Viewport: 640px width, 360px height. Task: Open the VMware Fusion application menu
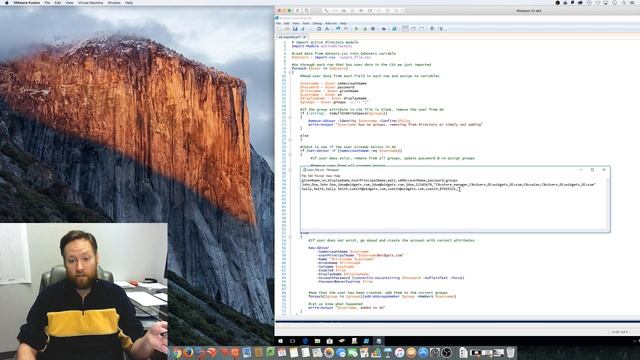[27, 3]
